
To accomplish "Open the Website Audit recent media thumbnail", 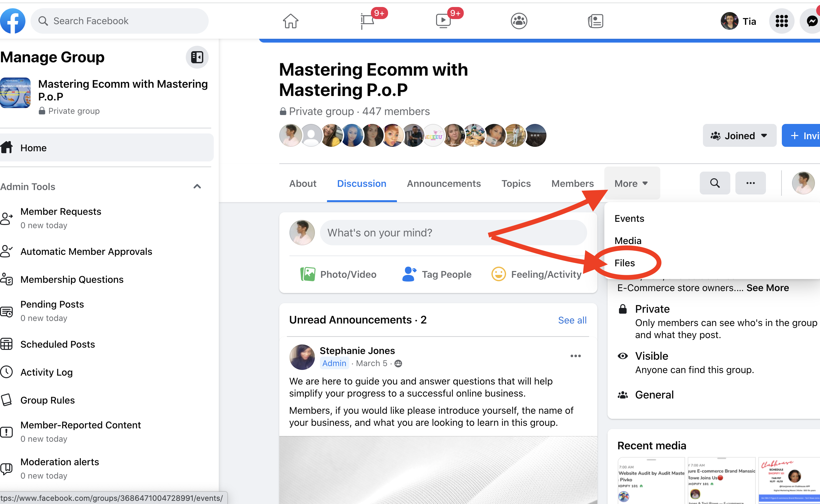I will click(x=651, y=480).
